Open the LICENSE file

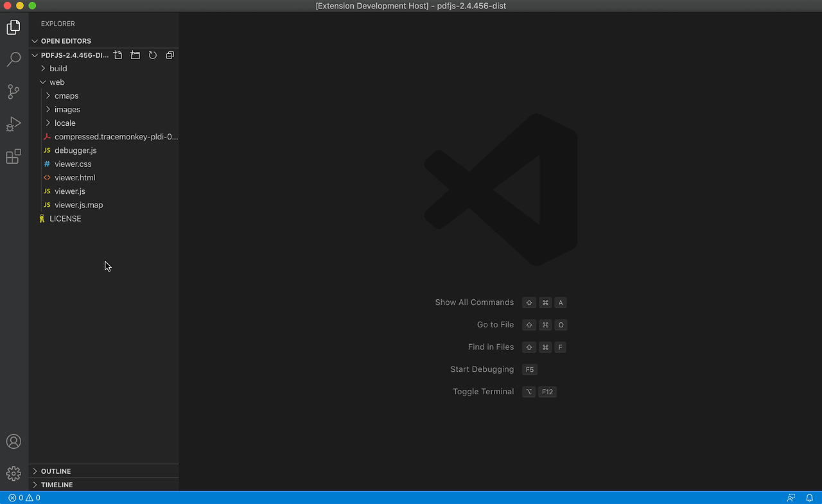(103, 218)
